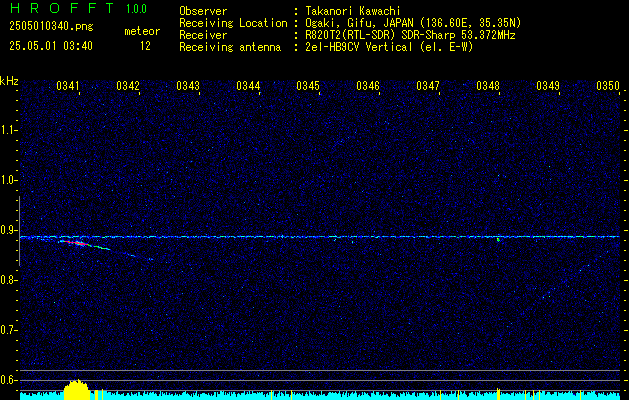Viewport: 629px width, 400px height.
Task: Click Ogaki, Gifu, JAPAN location text
Action: pos(413,23)
